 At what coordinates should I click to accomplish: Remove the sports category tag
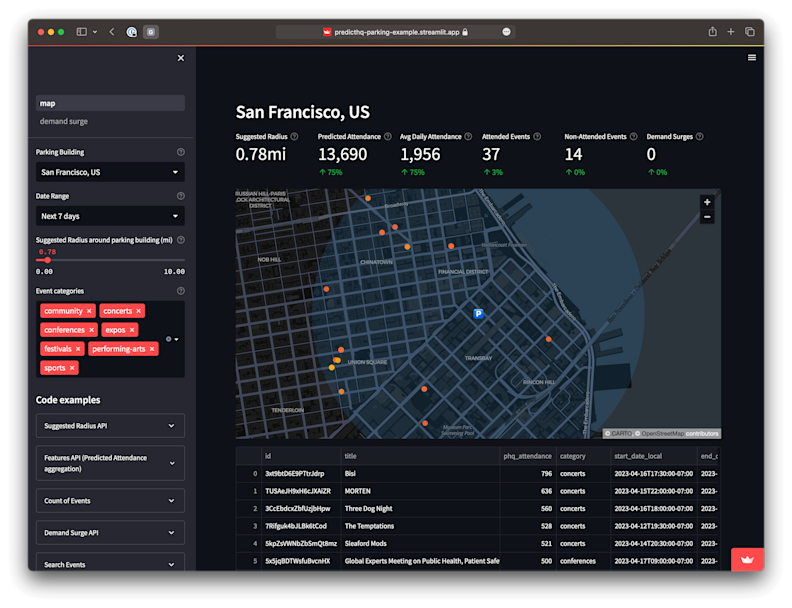[73, 368]
